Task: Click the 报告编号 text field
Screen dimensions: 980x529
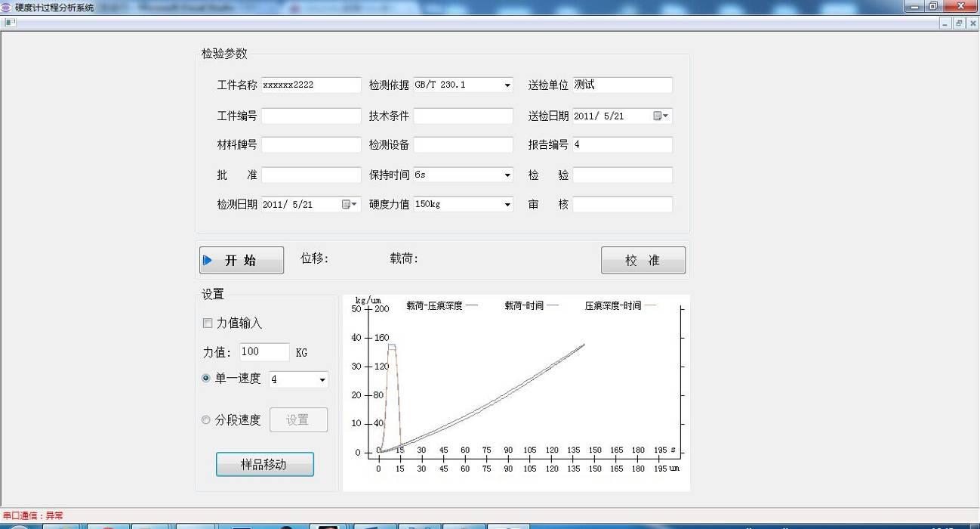Action: tap(622, 145)
